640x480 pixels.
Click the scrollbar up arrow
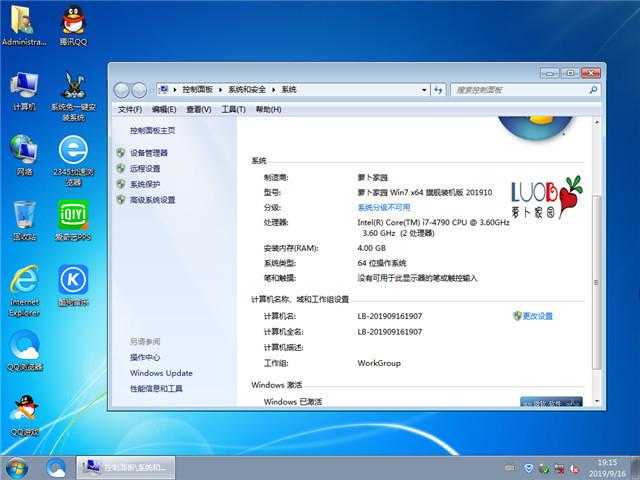tap(597, 122)
